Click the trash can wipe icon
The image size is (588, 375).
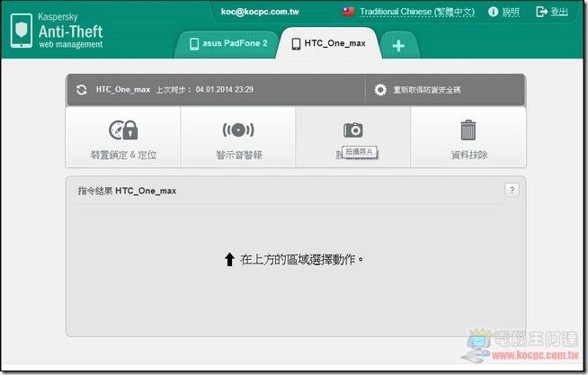468,129
